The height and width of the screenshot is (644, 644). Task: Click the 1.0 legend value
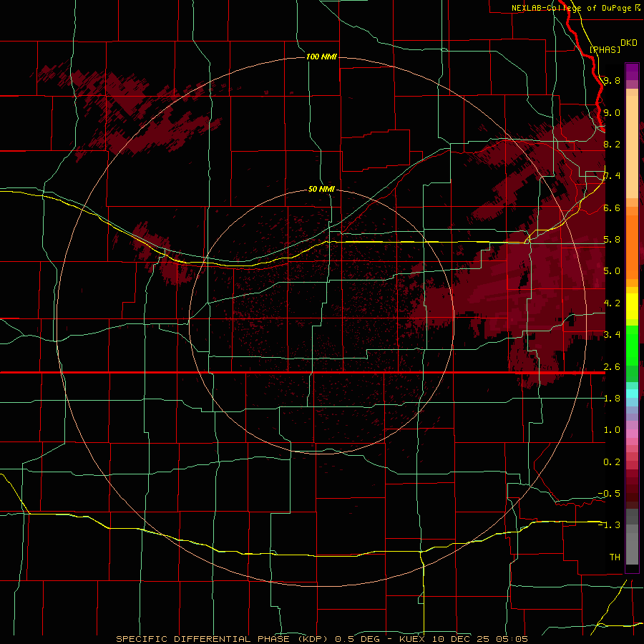tap(612, 429)
